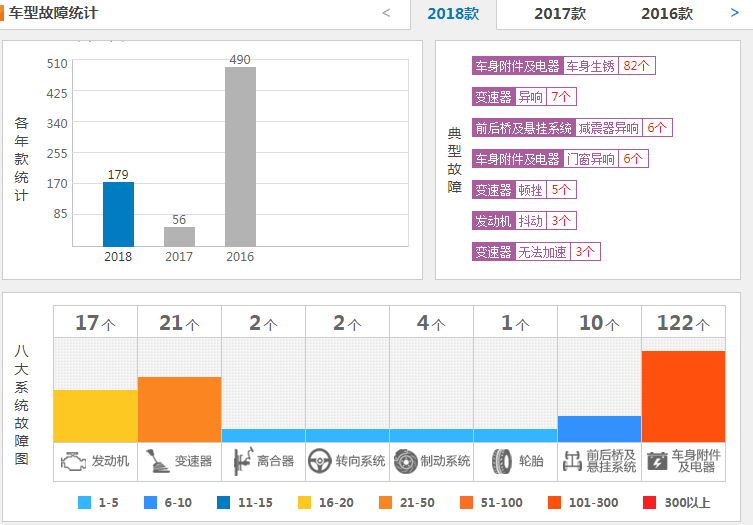Image resolution: width=753 pixels, height=525 pixels.
Task: Click the blue 前后桥及悬挂系统 bar
Action: [x=599, y=429]
